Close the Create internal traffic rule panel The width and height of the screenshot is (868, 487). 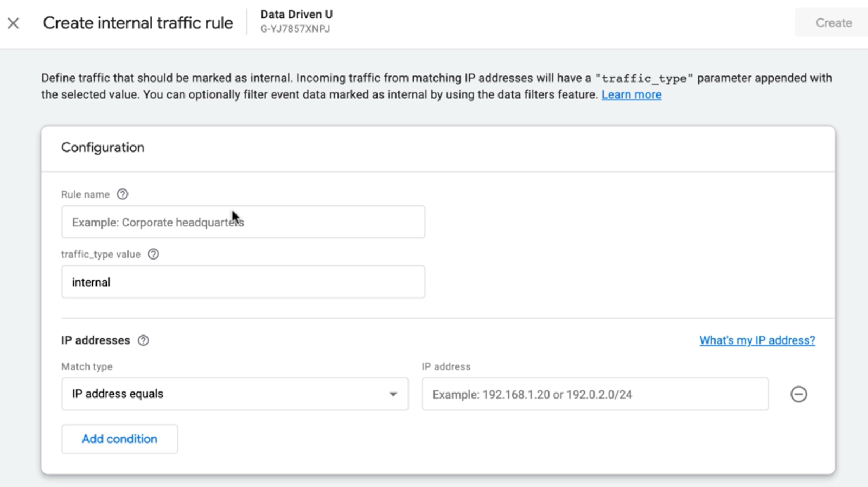(x=14, y=23)
